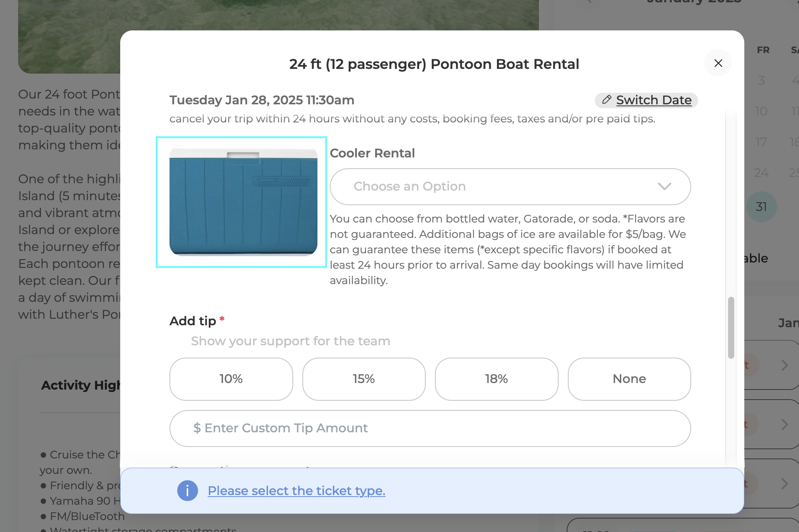Click the pencil icon beside Switch Date
The image size is (799, 532).
point(607,100)
